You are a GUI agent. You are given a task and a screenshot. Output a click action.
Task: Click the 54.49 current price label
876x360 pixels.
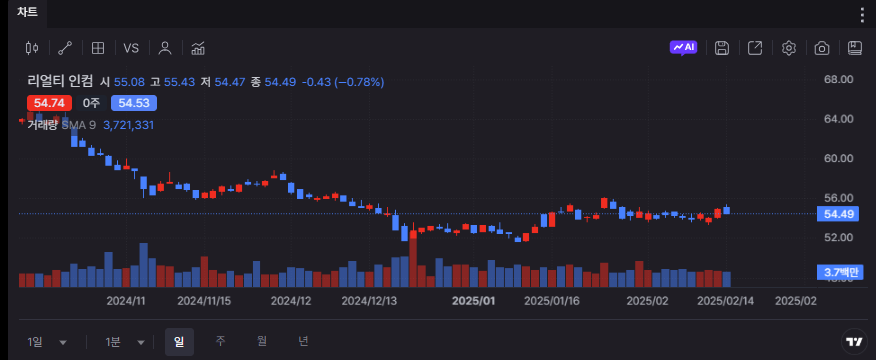click(x=837, y=214)
